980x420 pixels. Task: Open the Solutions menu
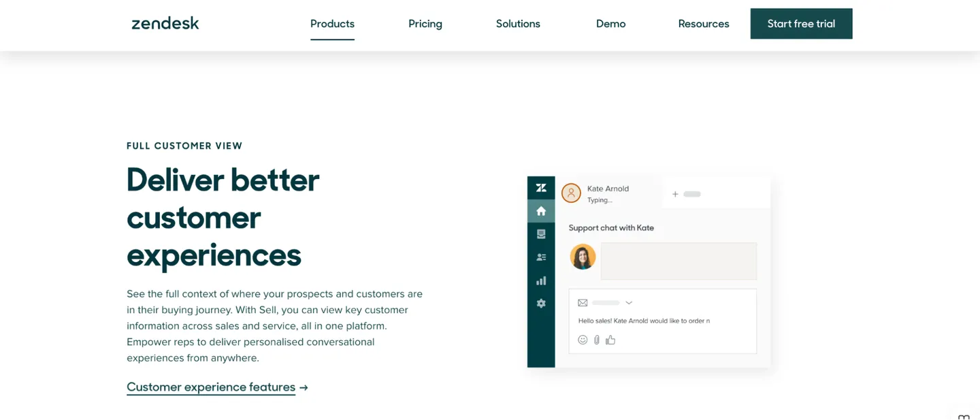coord(518,24)
